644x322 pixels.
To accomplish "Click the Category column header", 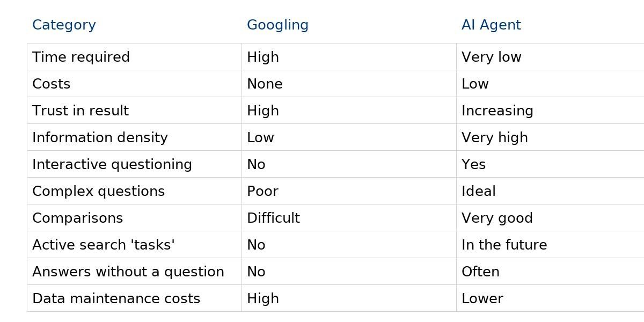I will tap(64, 25).
